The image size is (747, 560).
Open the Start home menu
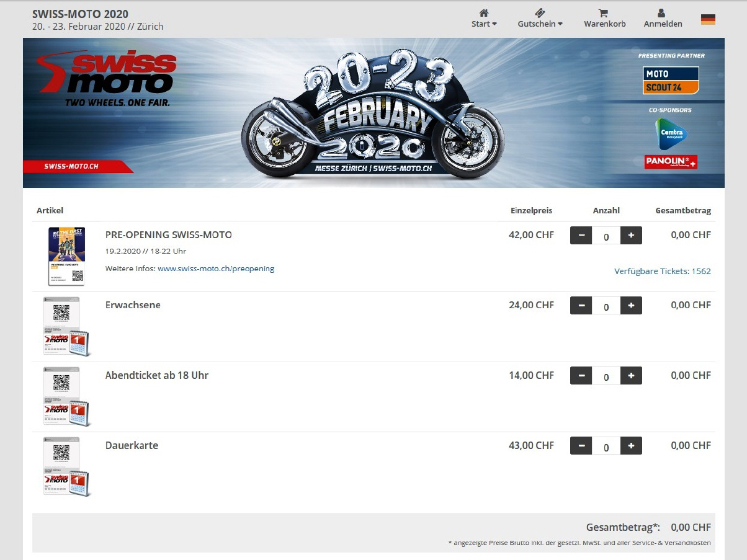(484, 18)
